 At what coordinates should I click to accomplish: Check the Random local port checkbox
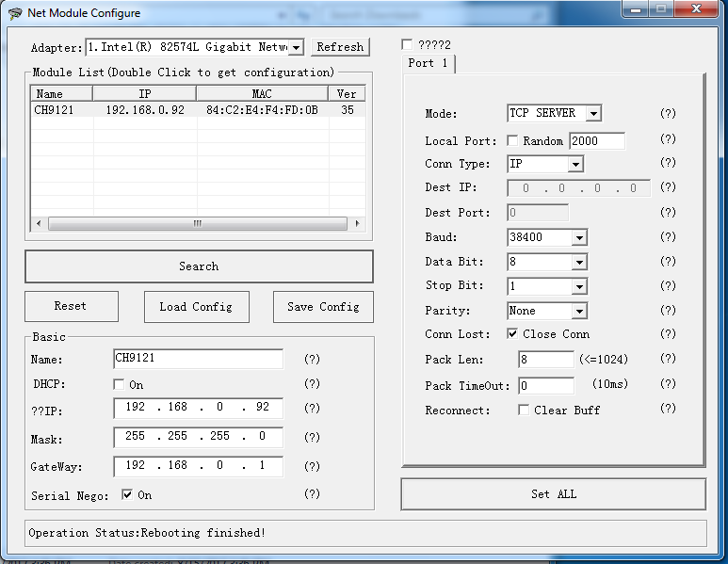coord(512,140)
